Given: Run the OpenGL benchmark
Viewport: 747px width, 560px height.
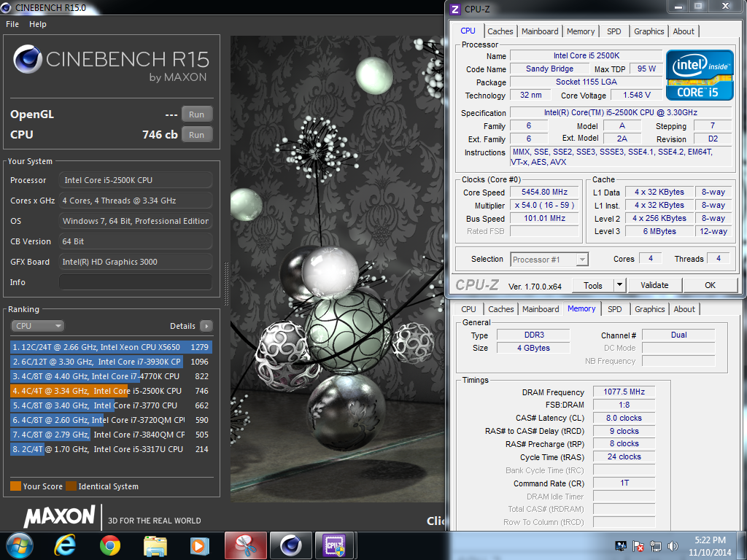Looking at the screenshot, I should 197,114.
